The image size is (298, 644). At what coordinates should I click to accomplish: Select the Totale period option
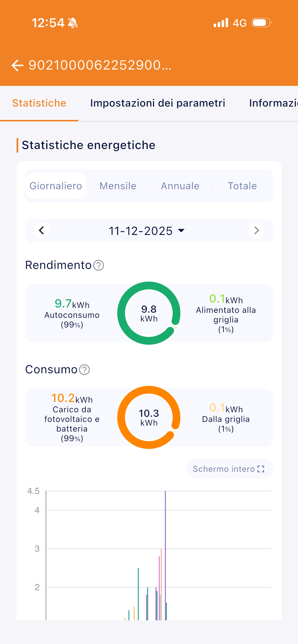point(242,186)
